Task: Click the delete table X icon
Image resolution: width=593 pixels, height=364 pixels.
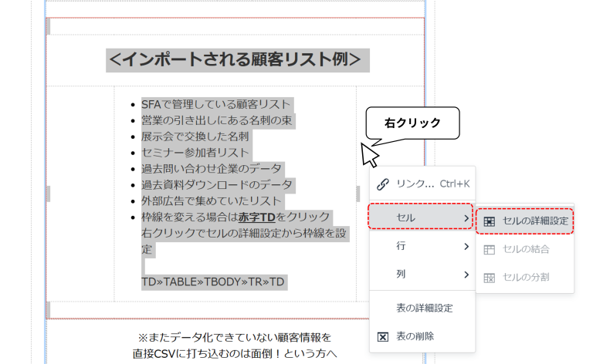Action: [x=383, y=337]
